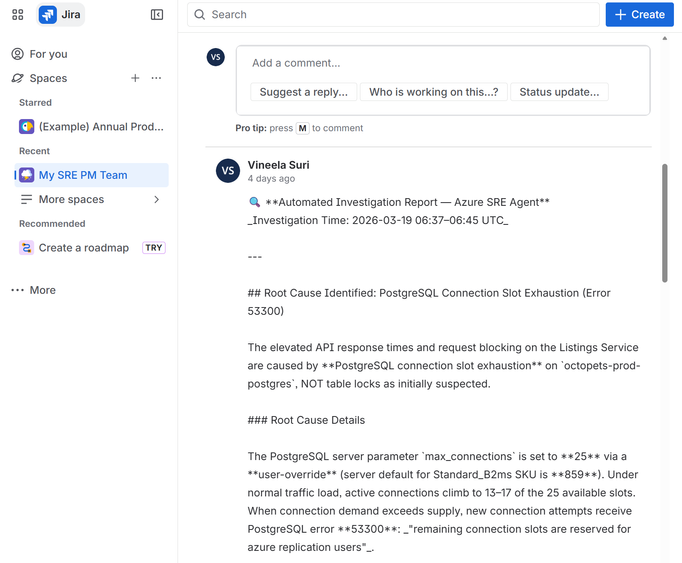The width and height of the screenshot is (682, 563).
Task: Open Vineela Suri author name
Action: (278, 165)
